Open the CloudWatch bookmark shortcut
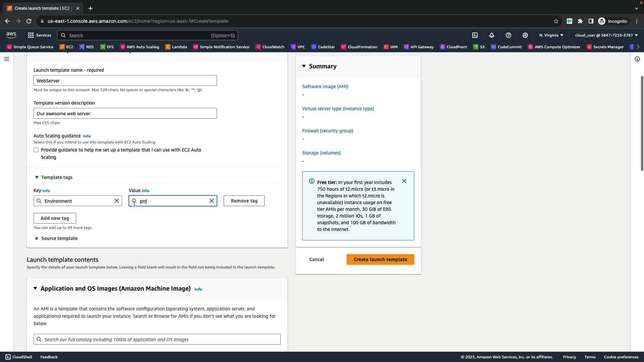This screenshot has width=644, height=362. click(270, 47)
